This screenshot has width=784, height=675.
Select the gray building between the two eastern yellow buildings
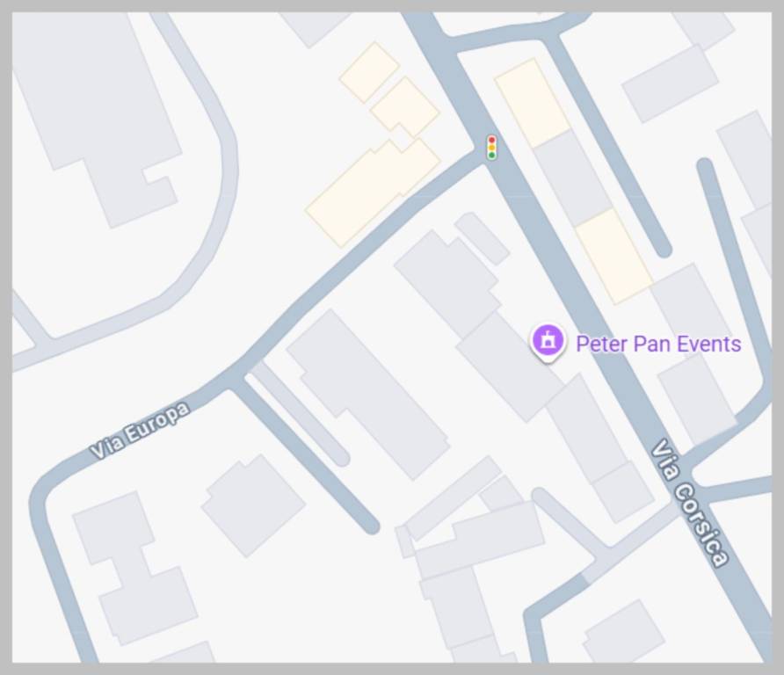click(573, 178)
